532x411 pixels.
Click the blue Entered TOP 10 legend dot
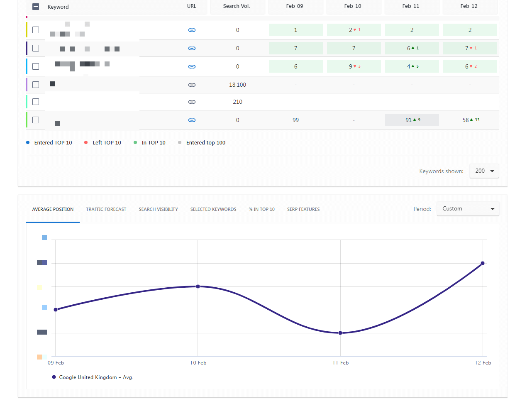click(28, 142)
